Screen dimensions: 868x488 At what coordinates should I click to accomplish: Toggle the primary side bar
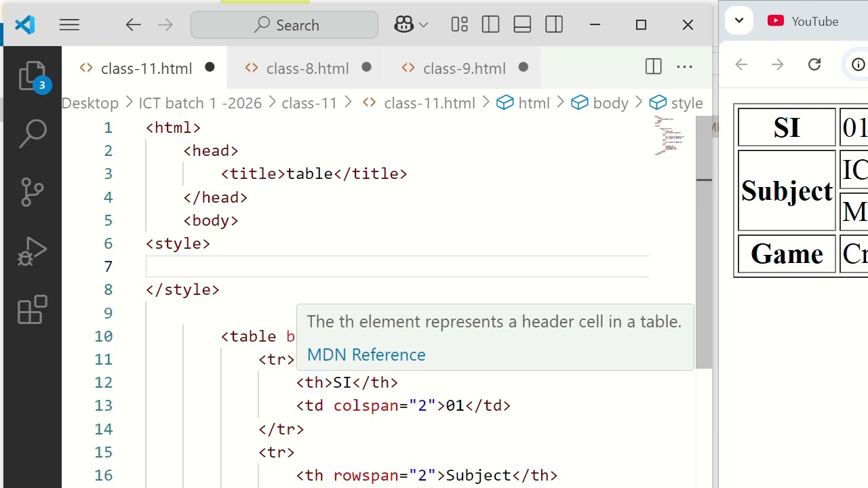490,25
